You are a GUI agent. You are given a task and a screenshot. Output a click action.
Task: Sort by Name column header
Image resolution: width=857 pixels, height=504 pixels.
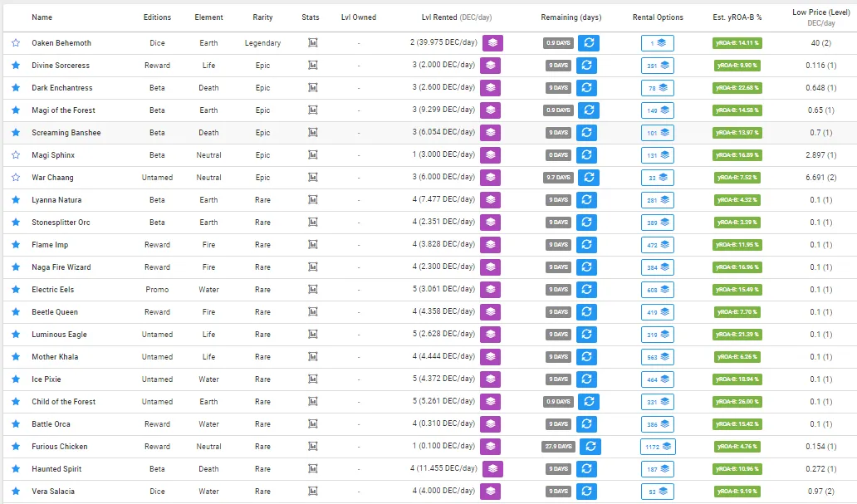pos(42,17)
